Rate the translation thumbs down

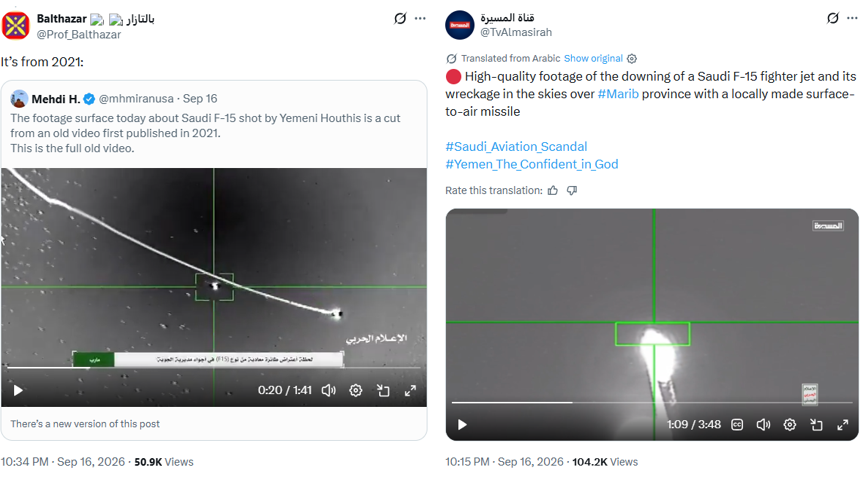572,190
